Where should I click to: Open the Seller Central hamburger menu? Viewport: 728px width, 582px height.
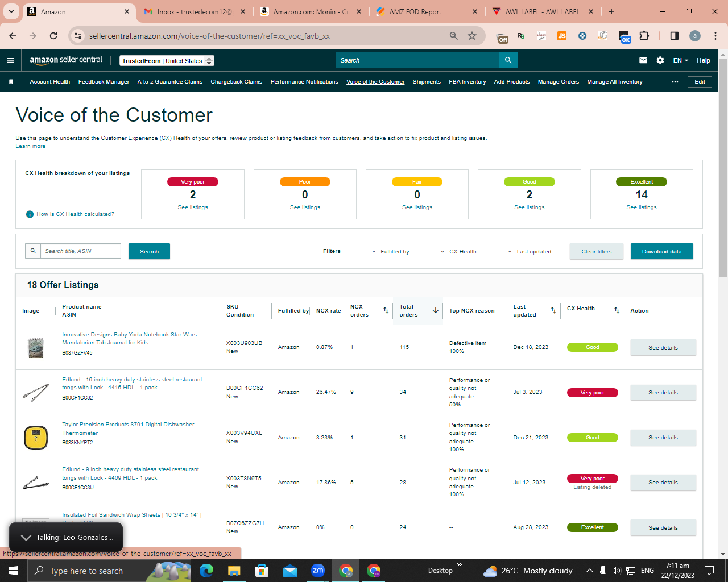(x=11, y=60)
